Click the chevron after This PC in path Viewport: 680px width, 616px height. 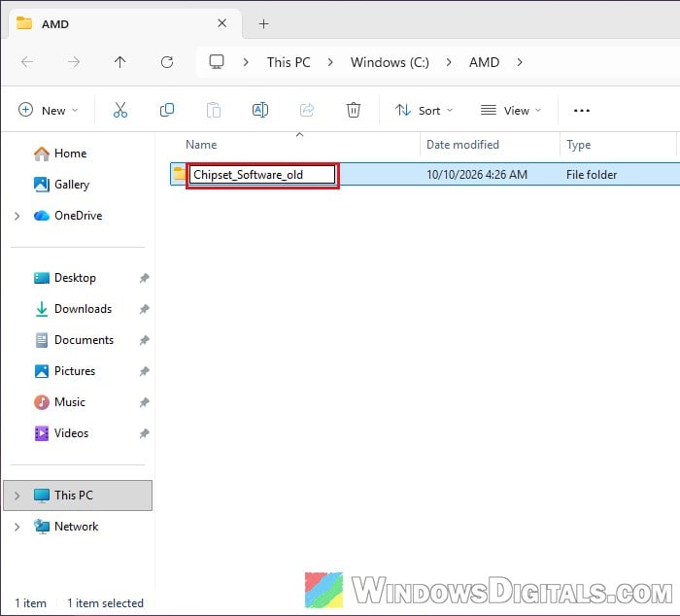coord(330,62)
